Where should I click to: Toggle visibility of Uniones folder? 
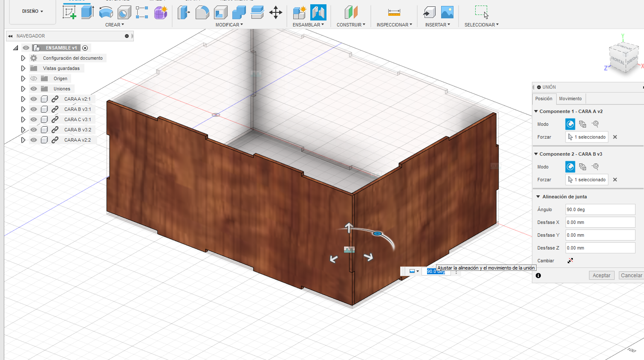click(x=34, y=89)
